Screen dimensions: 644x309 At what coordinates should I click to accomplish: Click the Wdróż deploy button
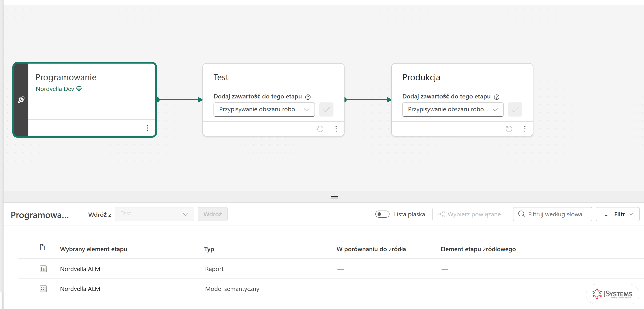point(213,214)
